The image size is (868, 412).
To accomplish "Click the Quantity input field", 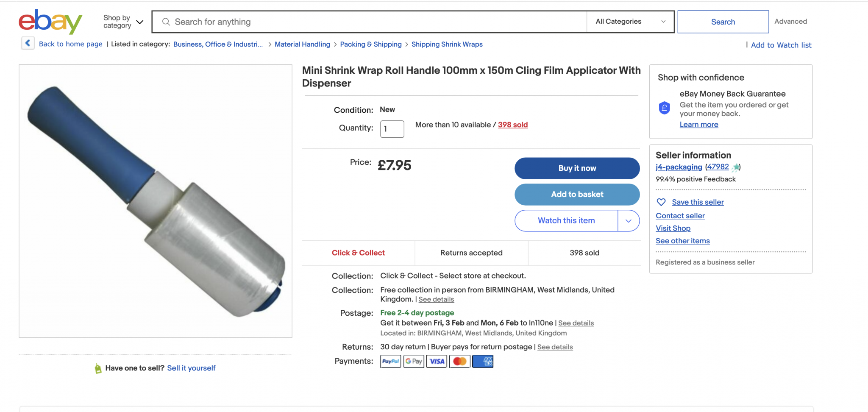I will click(x=392, y=129).
